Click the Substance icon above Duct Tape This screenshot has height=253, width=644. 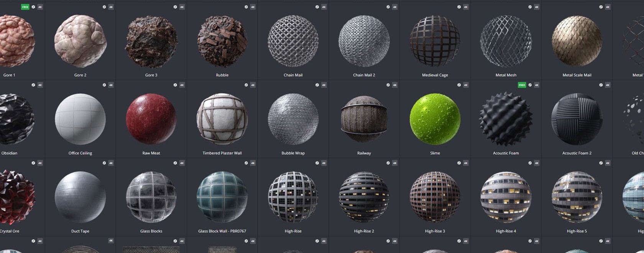click(104, 163)
